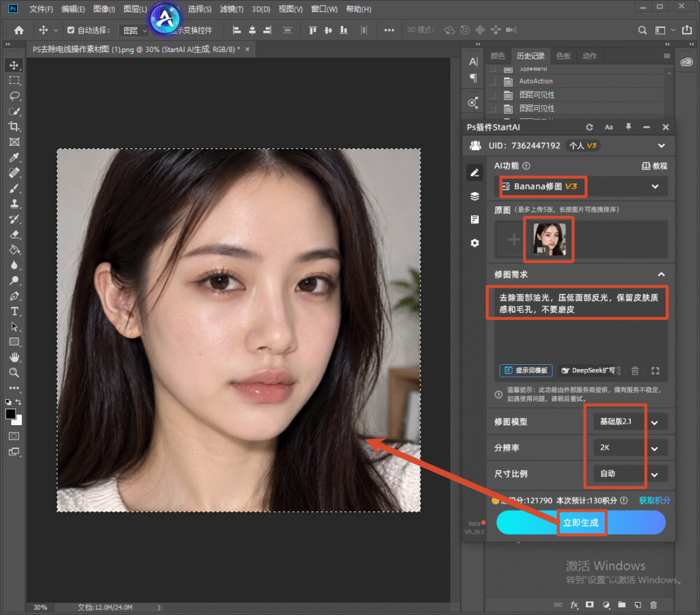Image resolution: width=700 pixels, height=615 pixels.
Task: Open the Creative Cloud Libraries icon
Action: (686, 62)
